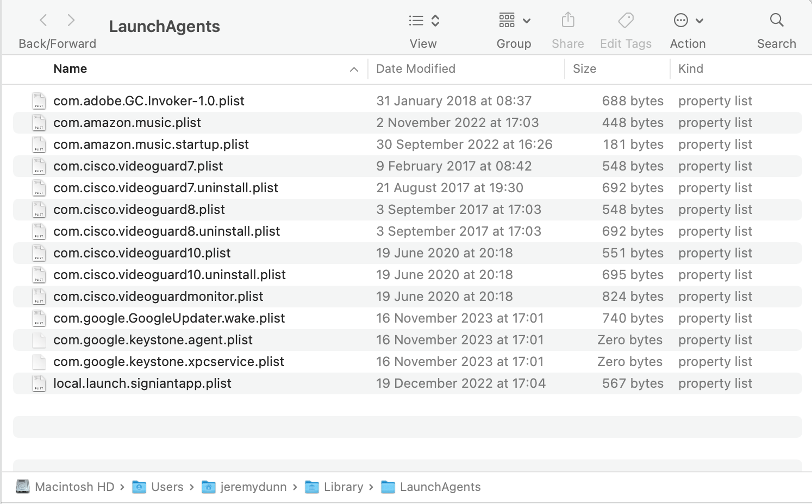Sort by the Date Modified column
The image size is (812, 504).
click(416, 69)
